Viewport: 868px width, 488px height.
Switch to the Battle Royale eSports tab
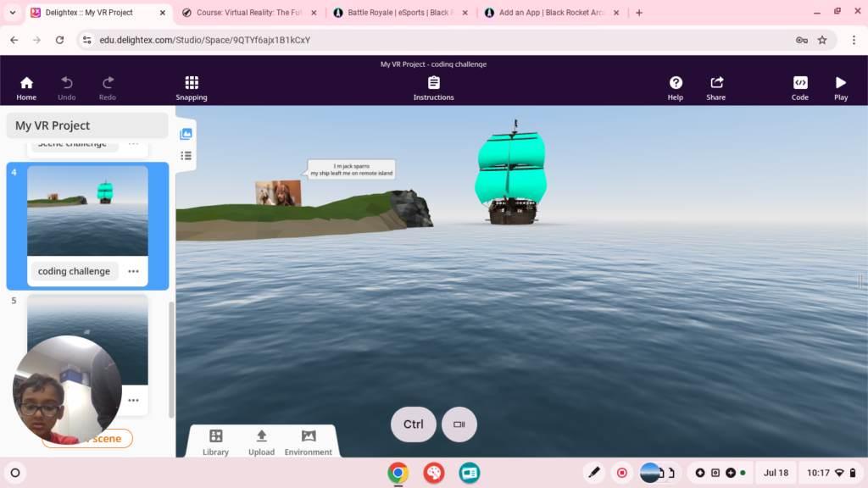click(398, 12)
